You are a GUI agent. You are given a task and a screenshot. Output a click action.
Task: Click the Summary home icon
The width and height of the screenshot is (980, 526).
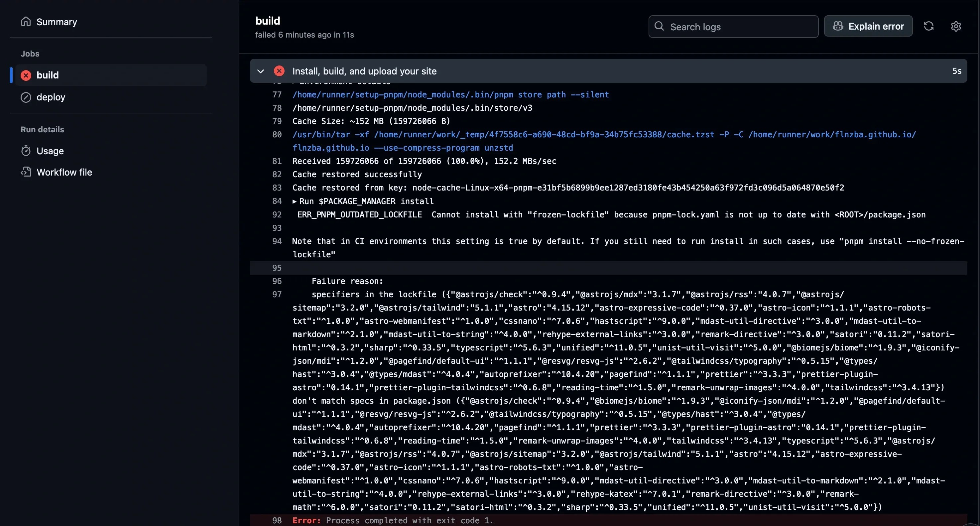(26, 22)
